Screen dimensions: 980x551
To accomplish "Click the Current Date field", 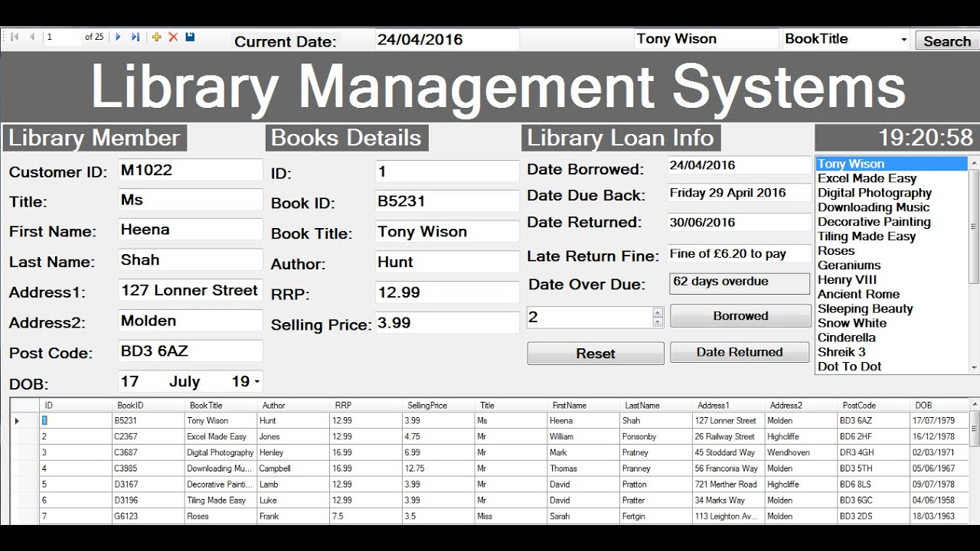I will click(447, 40).
